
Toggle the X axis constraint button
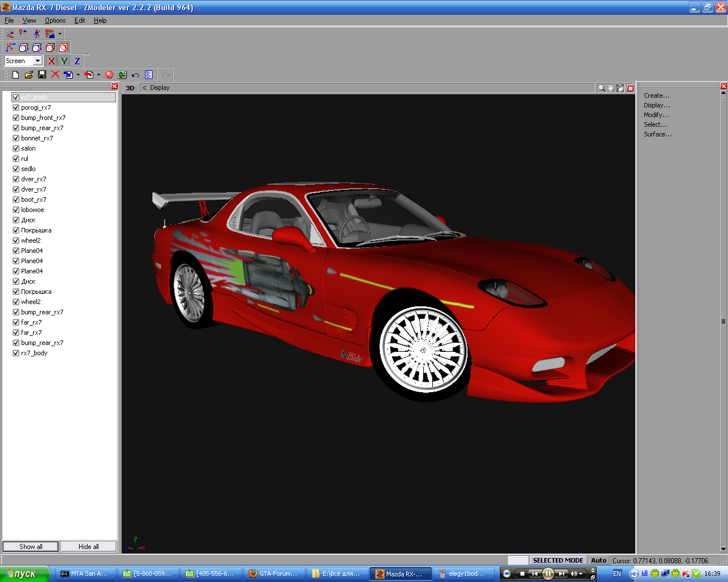click(x=51, y=61)
